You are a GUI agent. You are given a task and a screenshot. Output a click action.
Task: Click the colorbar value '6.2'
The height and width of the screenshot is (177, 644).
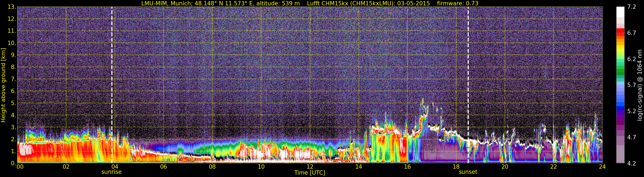coord(632,59)
